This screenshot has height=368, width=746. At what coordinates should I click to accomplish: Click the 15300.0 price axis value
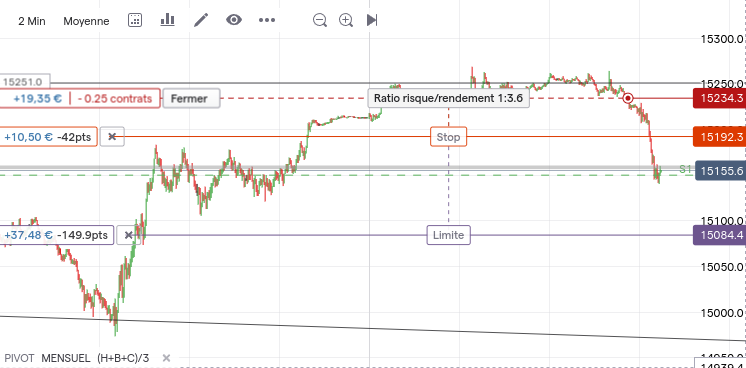tap(722, 39)
